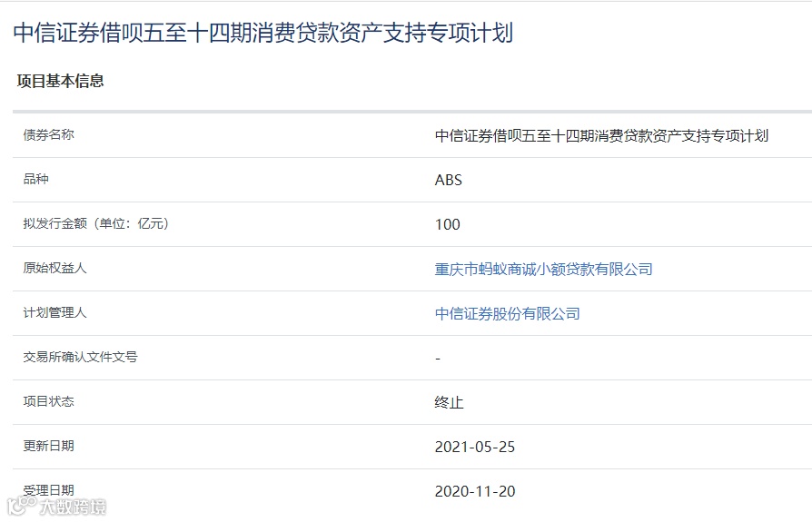Image resolution: width=812 pixels, height=522 pixels.
Task: Select the issuance amount value 100
Action: pos(448,224)
